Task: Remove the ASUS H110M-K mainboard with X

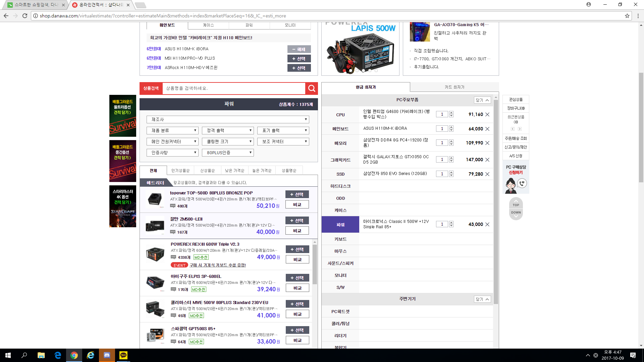Action: [x=487, y=129]
